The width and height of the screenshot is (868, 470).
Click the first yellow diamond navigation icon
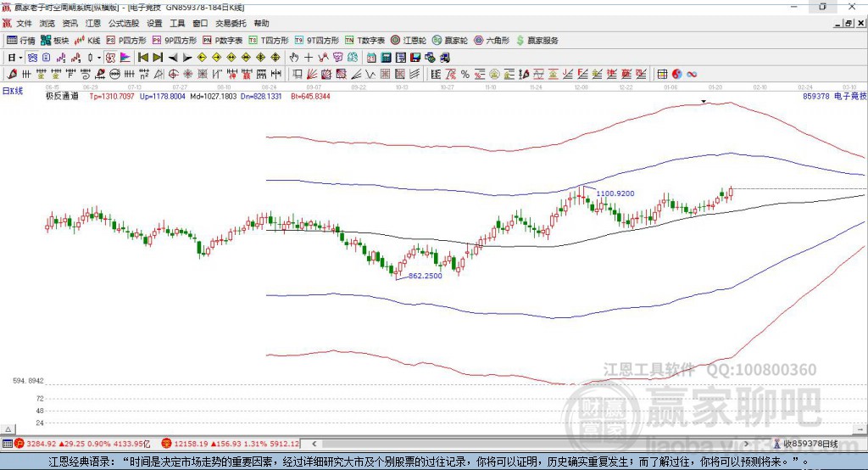(x=202, y=58)
